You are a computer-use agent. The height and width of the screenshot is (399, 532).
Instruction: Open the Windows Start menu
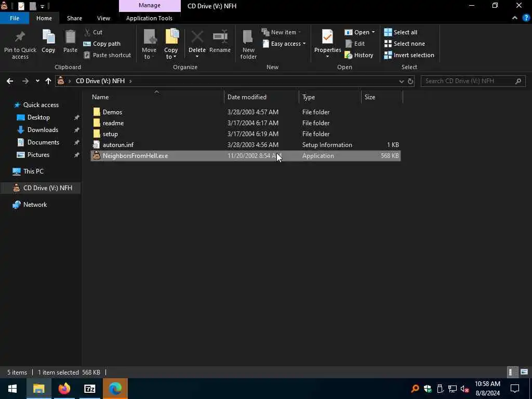pos(12,389)
